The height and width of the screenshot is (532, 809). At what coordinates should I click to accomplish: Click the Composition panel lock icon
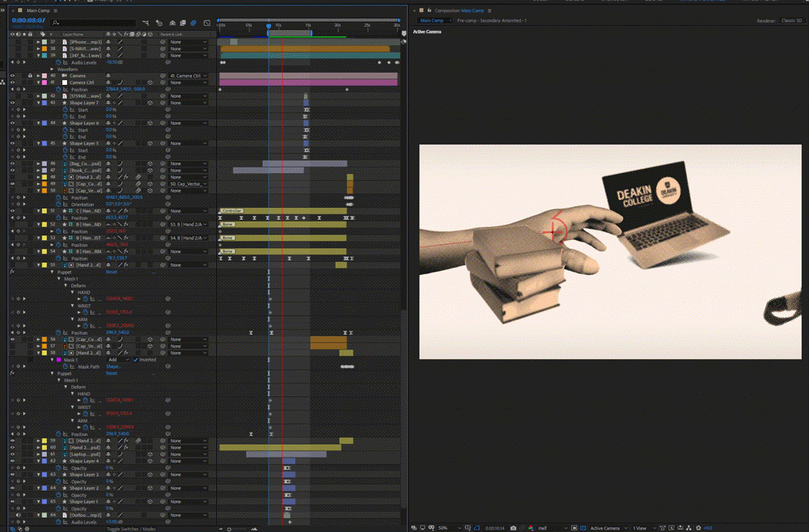pyautogui.click(x=429, y=11)
